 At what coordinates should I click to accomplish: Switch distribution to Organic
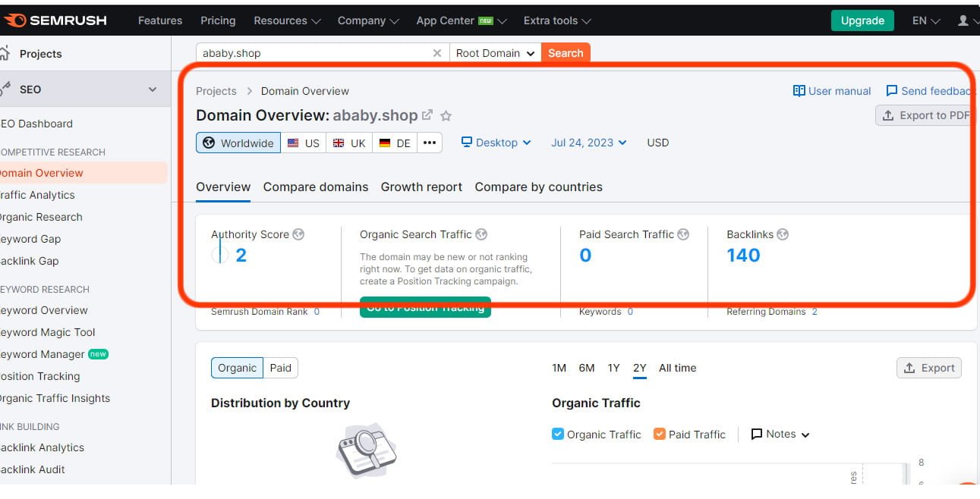coord(237,368)
